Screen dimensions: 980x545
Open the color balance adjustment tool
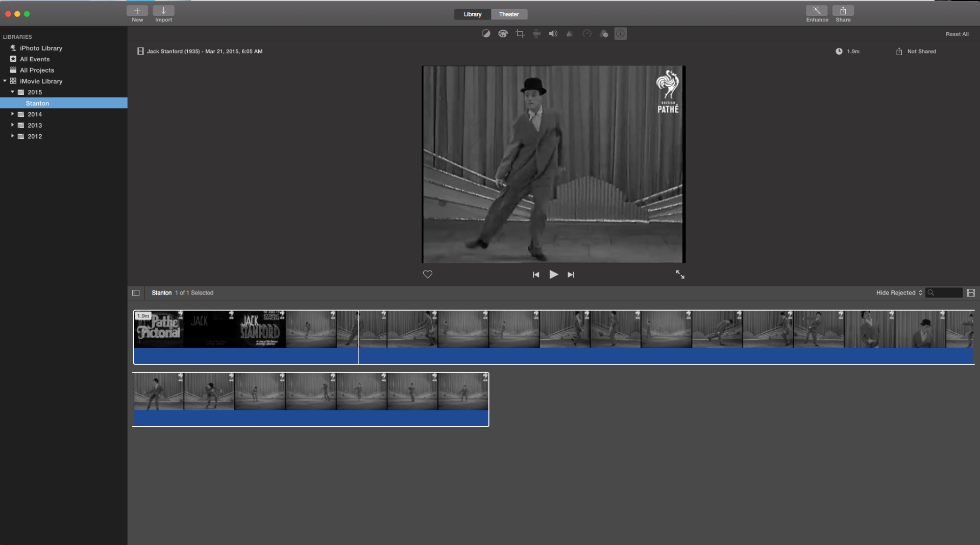tap(486, 34)
